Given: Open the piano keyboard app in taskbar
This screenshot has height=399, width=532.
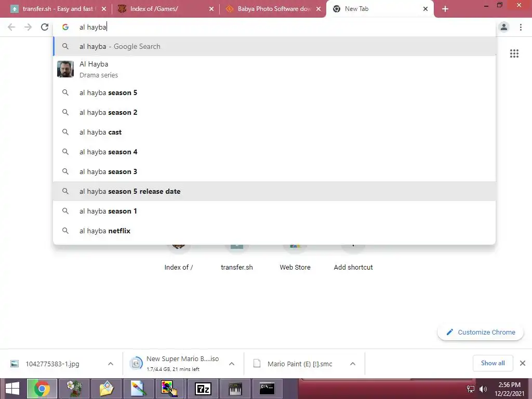Looking at the screenshot, I should pyautogui.click(x=235, y=389).
